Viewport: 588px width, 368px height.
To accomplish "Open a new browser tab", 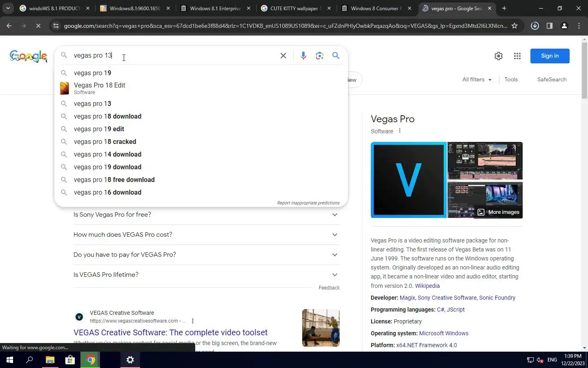I will (x=504, y=8).
